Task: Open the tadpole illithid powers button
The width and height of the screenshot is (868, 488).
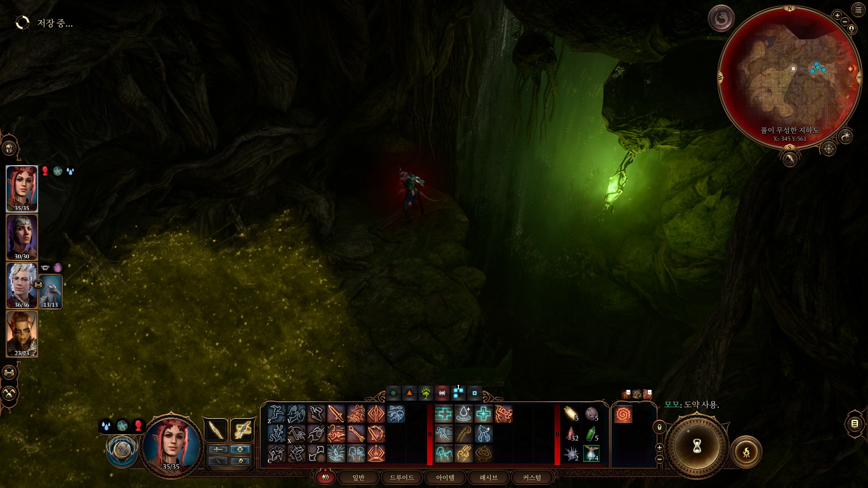Action: click(721, 19)
